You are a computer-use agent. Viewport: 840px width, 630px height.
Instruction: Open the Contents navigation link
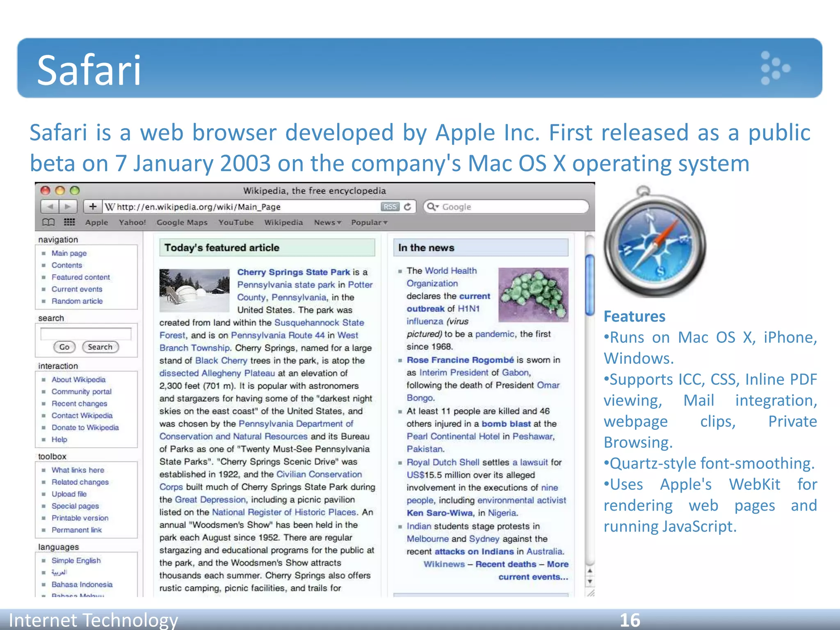pos(66,265)
